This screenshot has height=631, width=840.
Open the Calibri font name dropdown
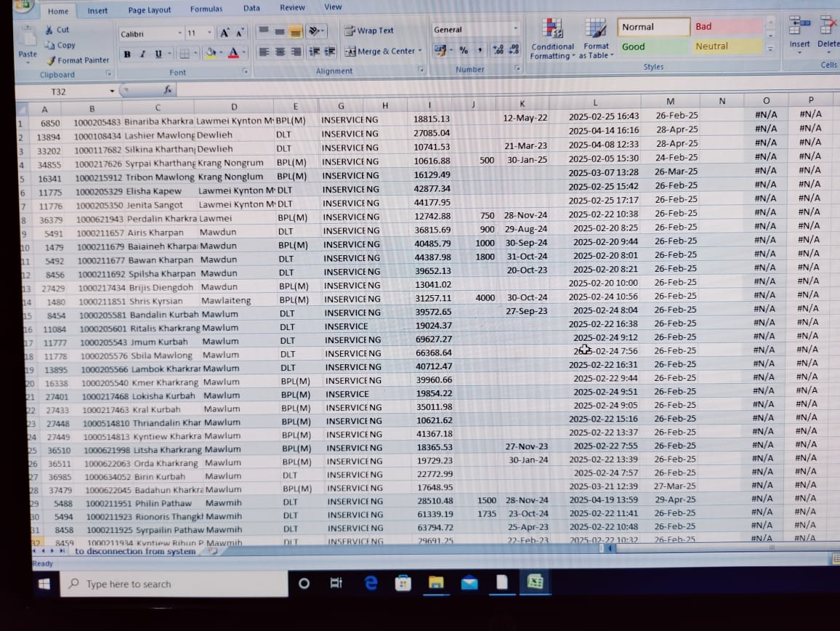pos(179,33)
